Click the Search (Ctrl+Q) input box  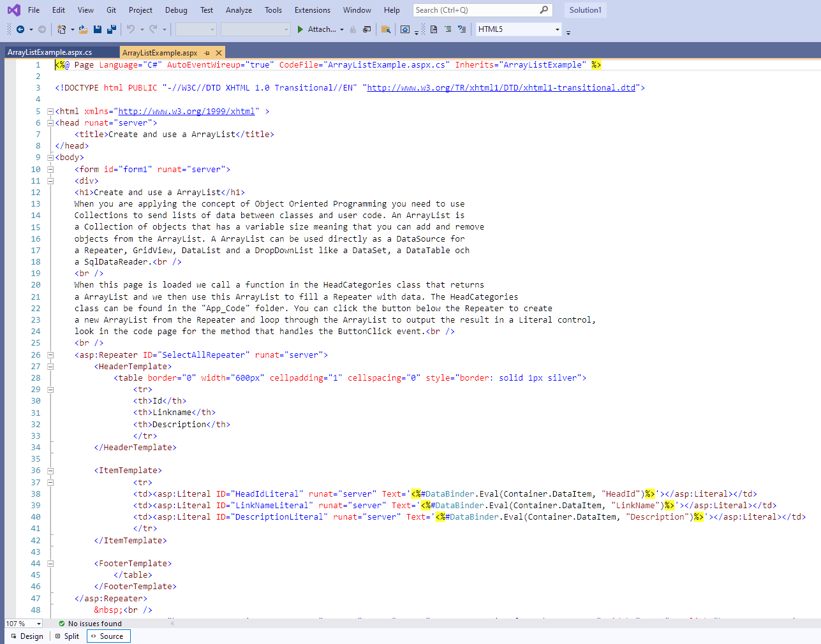click(482, 10)
